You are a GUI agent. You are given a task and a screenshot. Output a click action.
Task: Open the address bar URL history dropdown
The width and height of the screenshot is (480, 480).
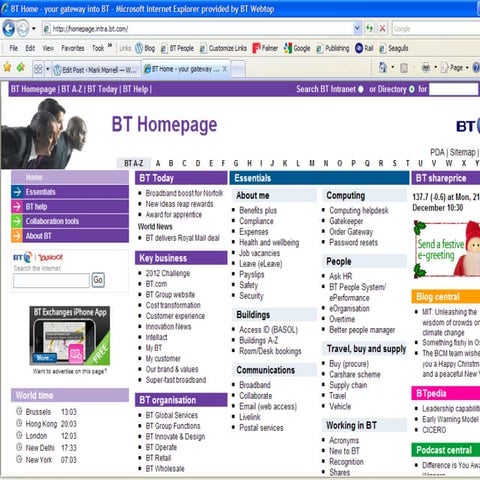[x=357, y=28]
